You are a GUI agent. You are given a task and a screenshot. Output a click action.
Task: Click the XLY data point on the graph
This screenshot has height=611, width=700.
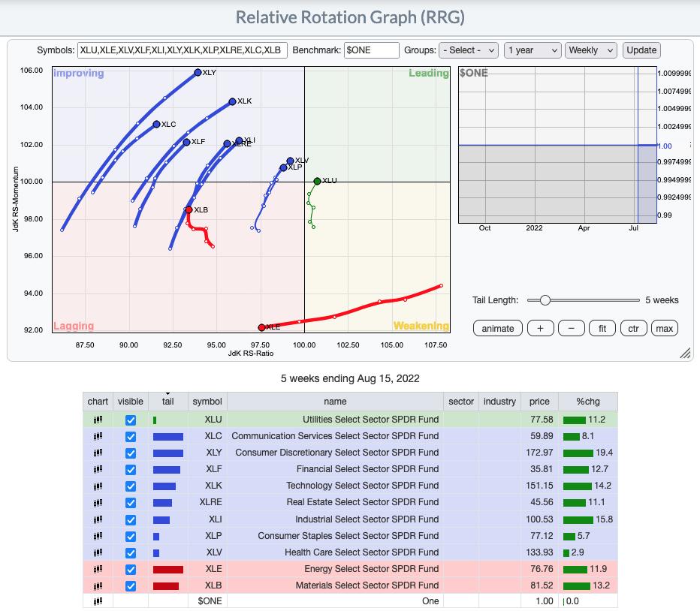pyautogui.click(x=198, y=72)
